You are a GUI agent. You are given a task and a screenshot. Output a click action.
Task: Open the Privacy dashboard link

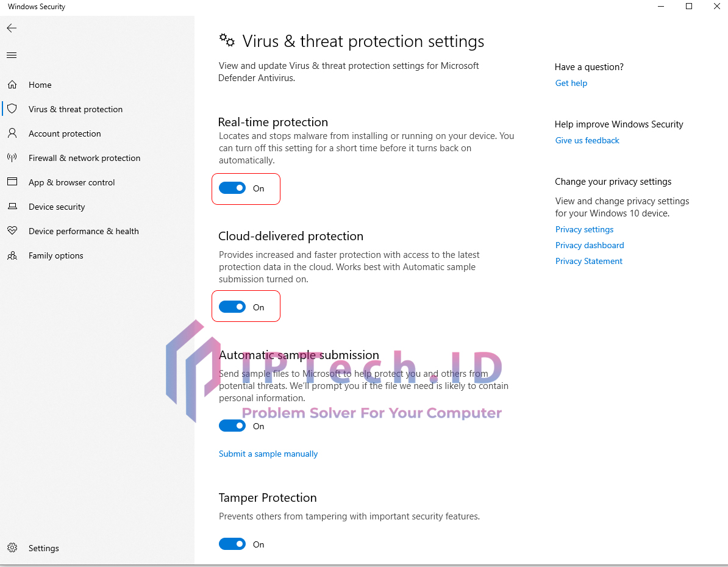(x=590, y=245)
